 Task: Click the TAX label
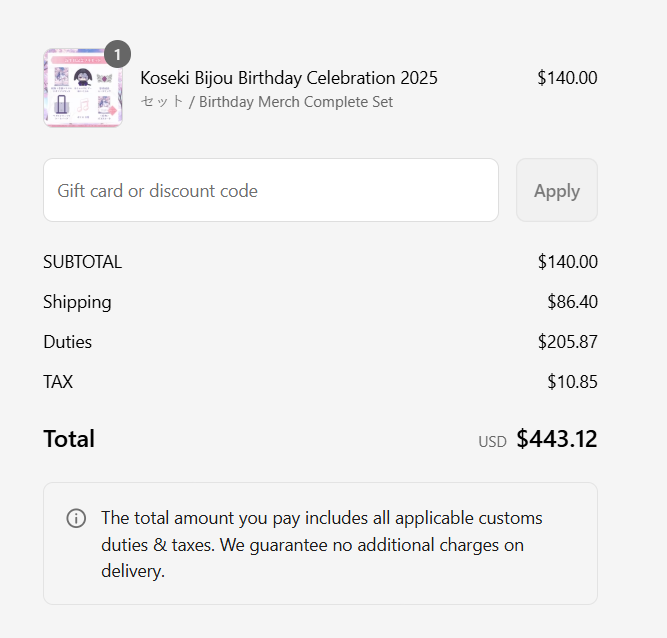pos(58,382)
